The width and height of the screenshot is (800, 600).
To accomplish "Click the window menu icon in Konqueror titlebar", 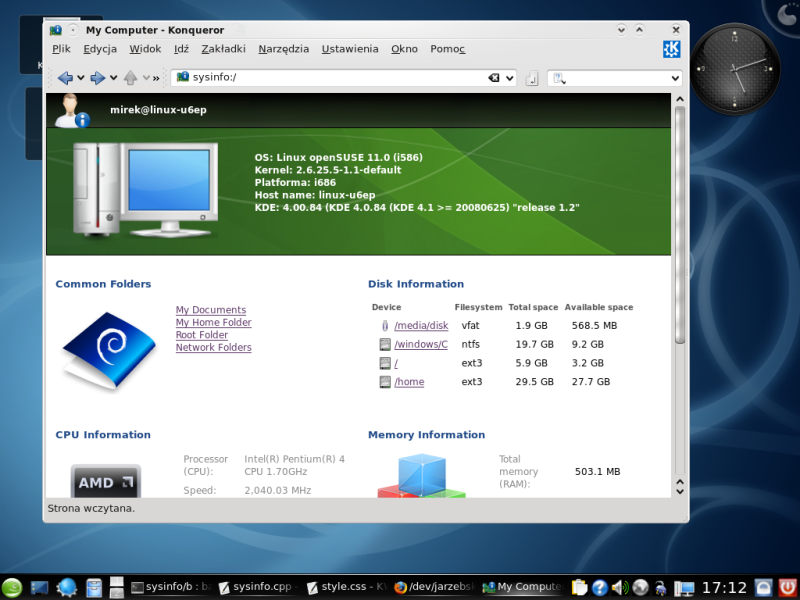I will click(x=56, y=30).
